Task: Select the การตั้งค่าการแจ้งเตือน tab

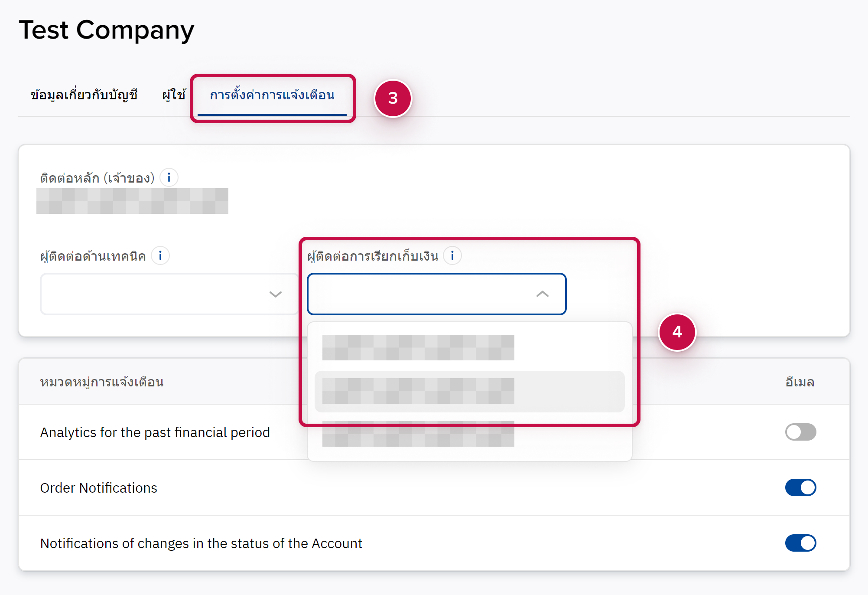Action: coord(272,95)
